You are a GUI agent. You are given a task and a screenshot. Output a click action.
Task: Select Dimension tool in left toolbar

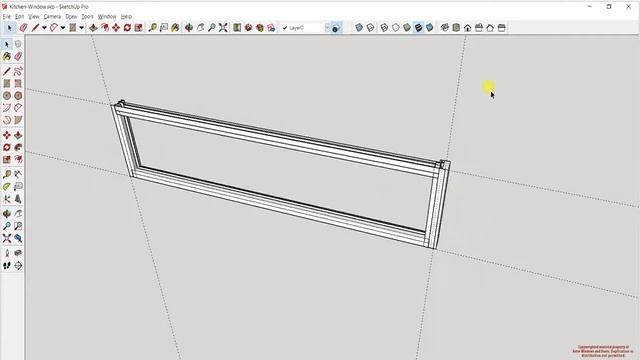pos(18,174)
